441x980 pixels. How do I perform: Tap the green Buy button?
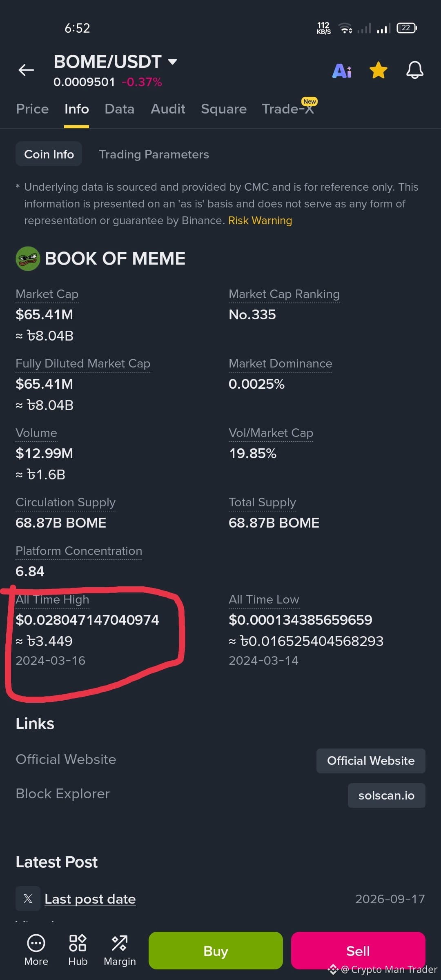(216, 951)
